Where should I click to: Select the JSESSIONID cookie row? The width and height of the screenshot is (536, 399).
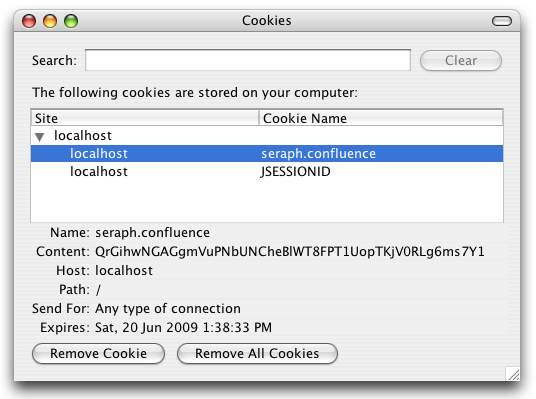267,171
